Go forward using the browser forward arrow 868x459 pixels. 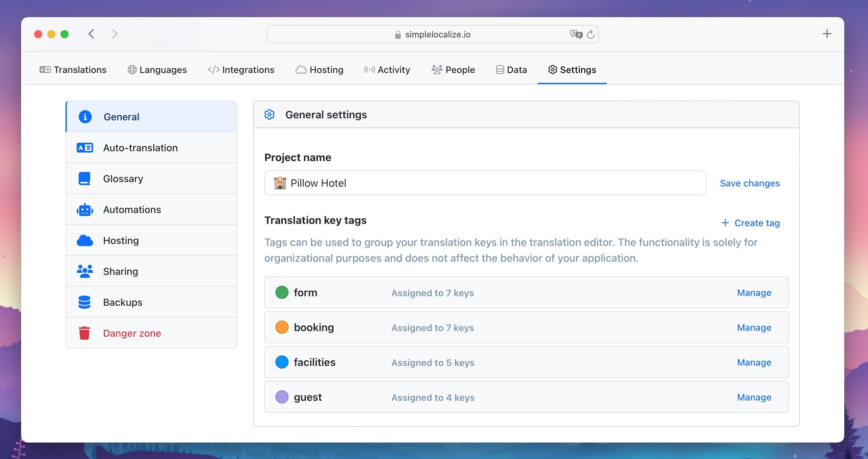(115, 34)
